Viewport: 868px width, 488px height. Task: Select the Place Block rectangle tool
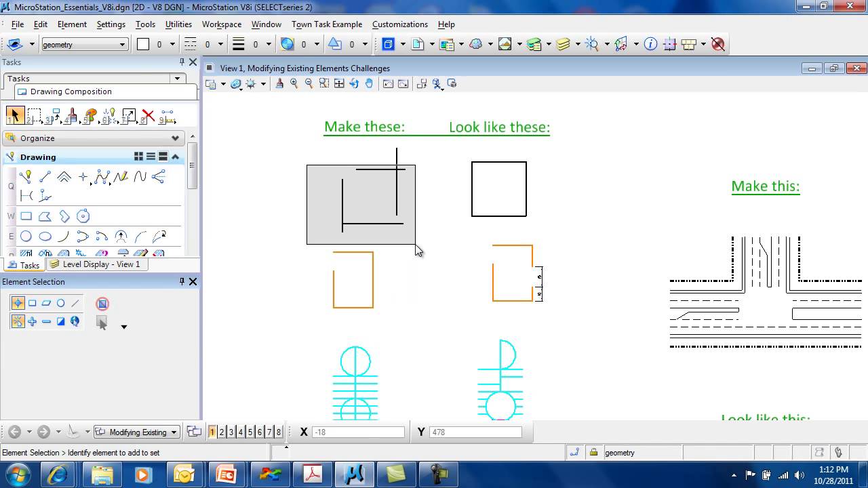coord(26,216)
